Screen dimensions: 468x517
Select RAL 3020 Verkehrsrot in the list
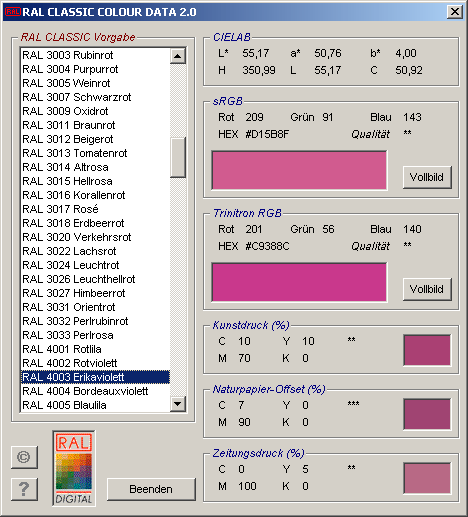coord(95,237)
